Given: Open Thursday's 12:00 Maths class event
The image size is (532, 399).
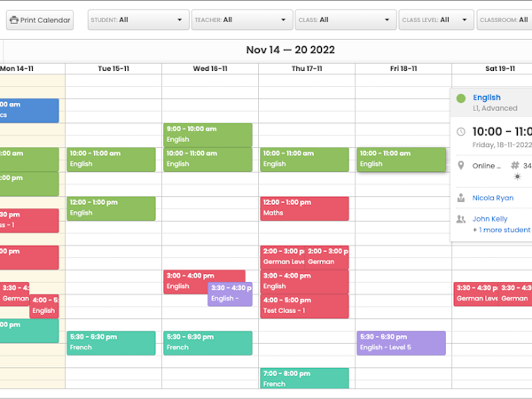Looking at the screenshot, I should click(x=304, y=207).
